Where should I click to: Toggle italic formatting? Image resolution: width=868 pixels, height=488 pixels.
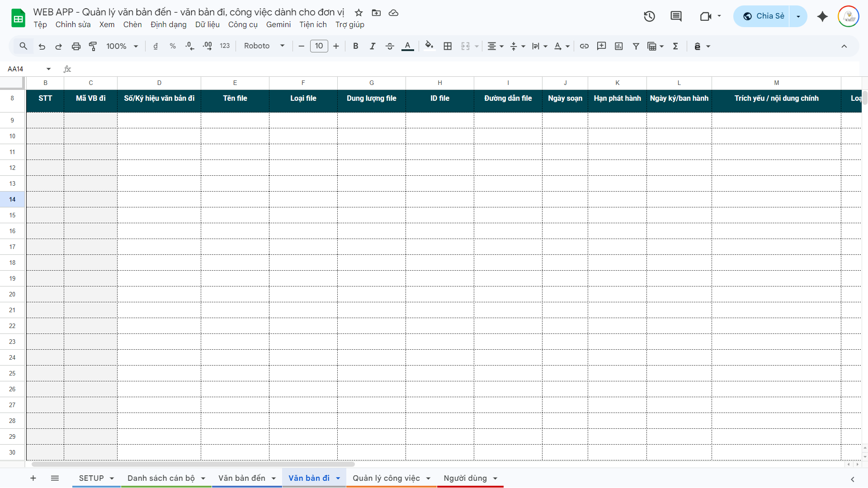373,46
